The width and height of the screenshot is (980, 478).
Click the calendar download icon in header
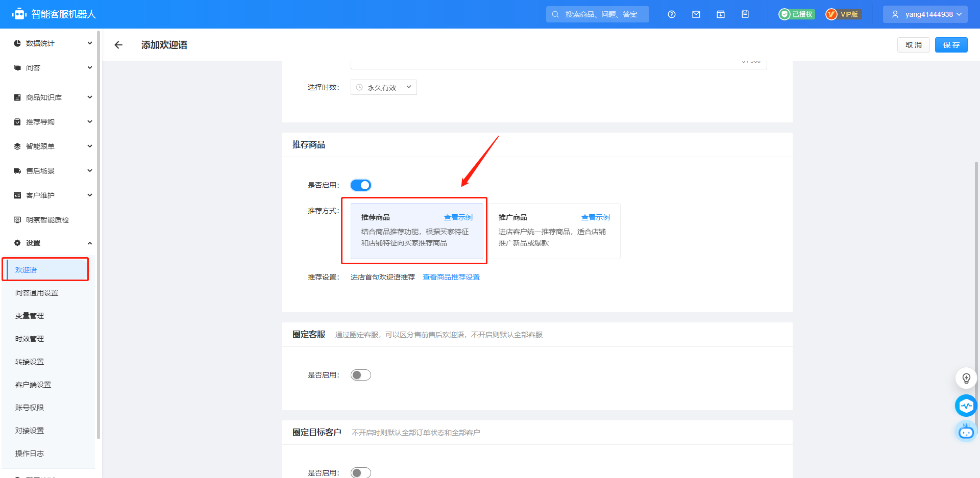pos(721,14)
